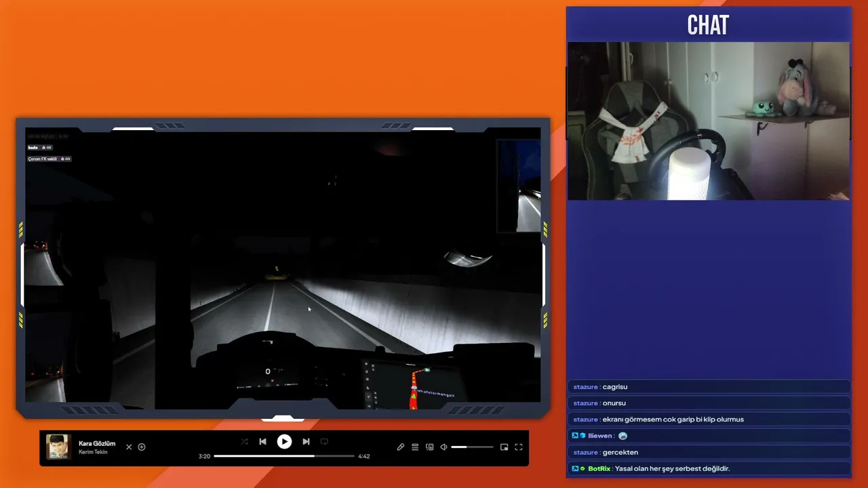Click the BotRix username in chat
868x488 pixels.
599,468
